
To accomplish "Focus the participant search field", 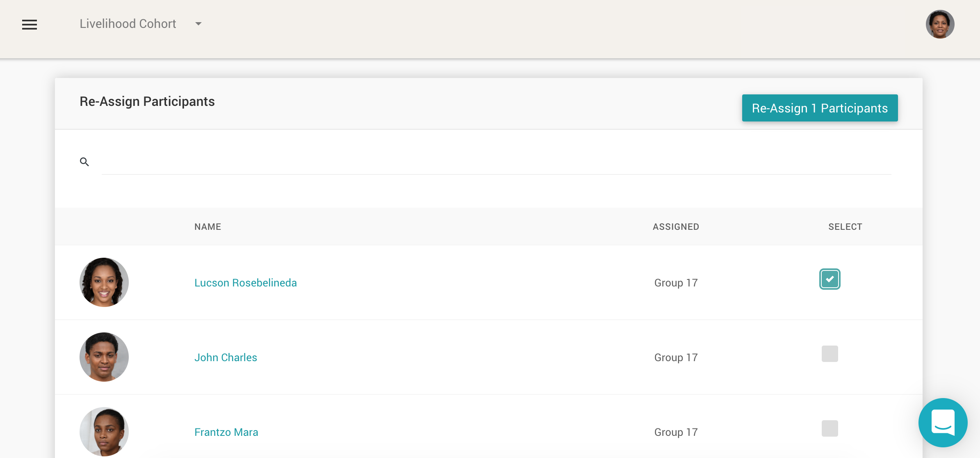I will (496, 163).
